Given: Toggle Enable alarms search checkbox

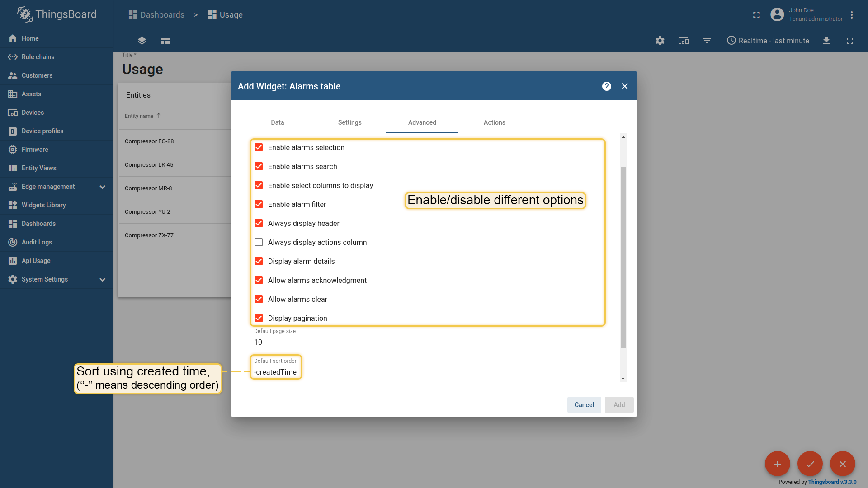Looking at the screenshot, I should click(259, 166).
